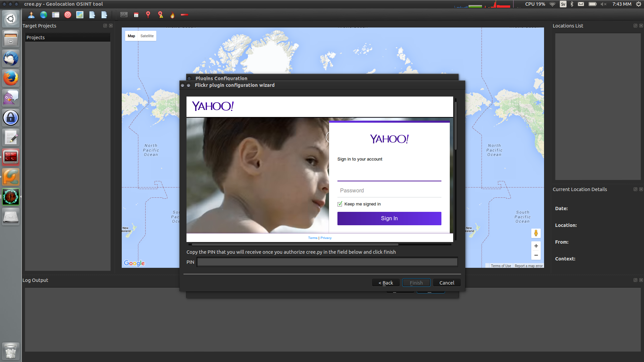Click the Back button in wizard

386,283
